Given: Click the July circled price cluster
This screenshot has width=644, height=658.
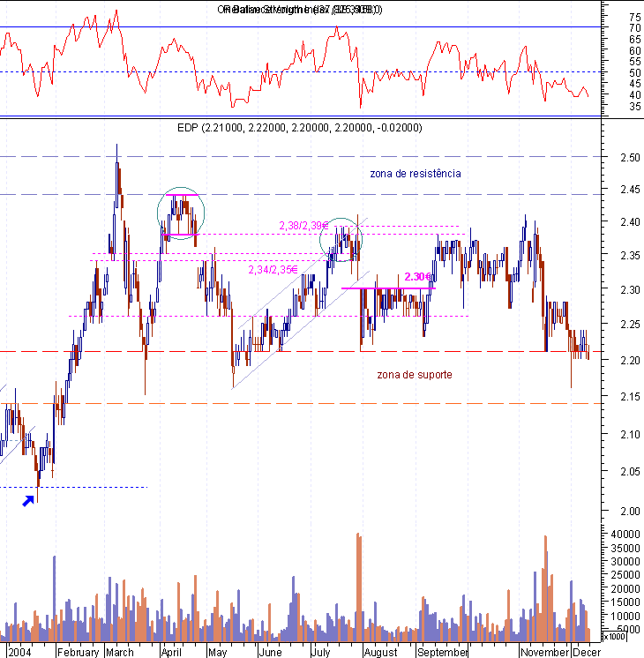Looking at the screenshot, I should 341,240.
